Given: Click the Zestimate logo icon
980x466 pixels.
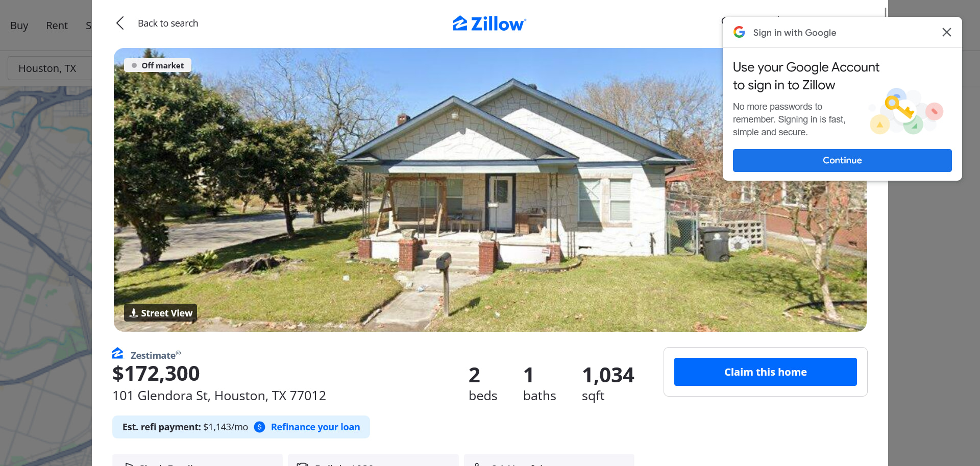Looking at the screenshot, I should pos(118,353).
